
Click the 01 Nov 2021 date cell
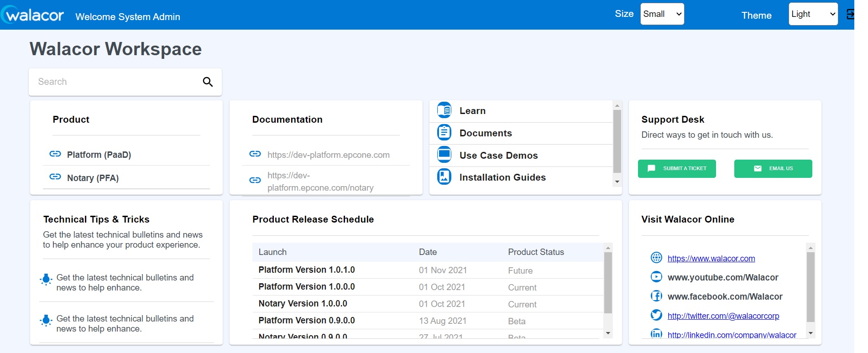coord(443,270)
